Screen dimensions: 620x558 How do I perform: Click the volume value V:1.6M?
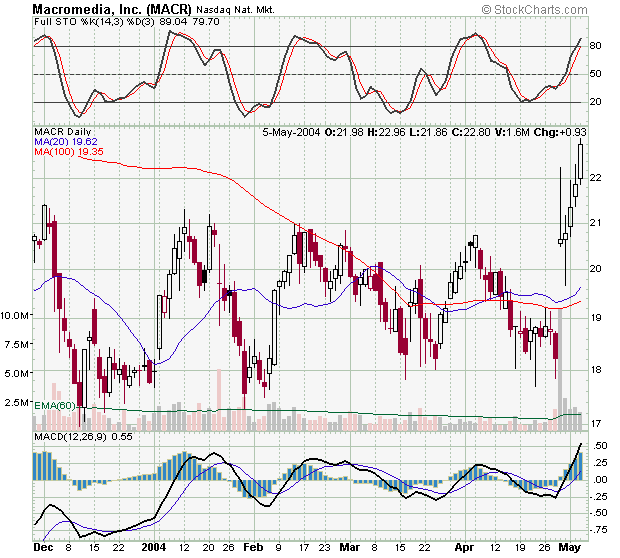tap(512, 132)
